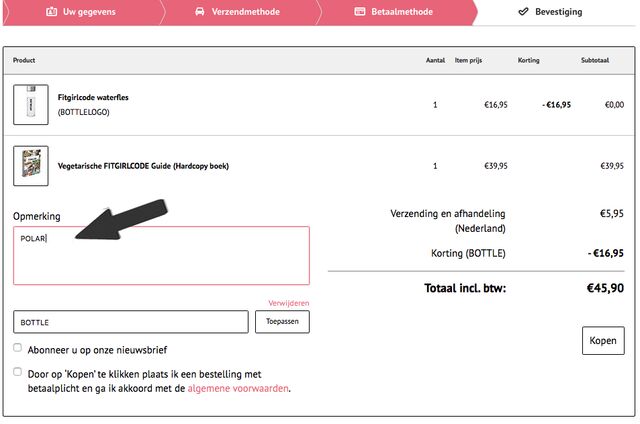Click the Kopen button
Screen dimensions: 640x424
tap(603, 341)
